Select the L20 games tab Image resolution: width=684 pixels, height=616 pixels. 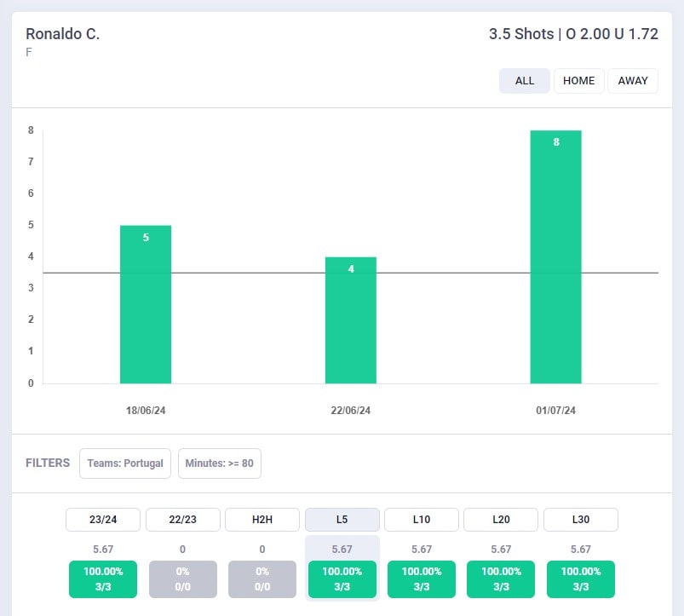pyautogui.click(x=501, y=520)
